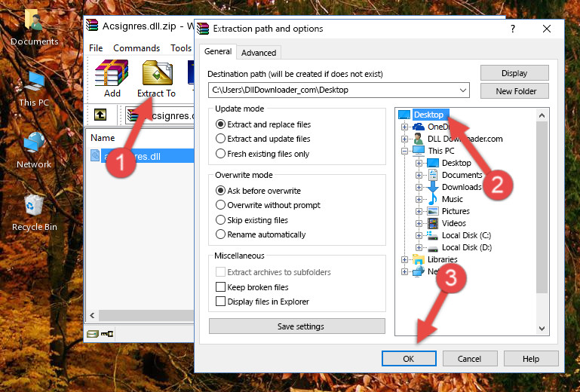Select Libraries in folder tree
This screenshot has width=580, height=392.
click(443, 259)
